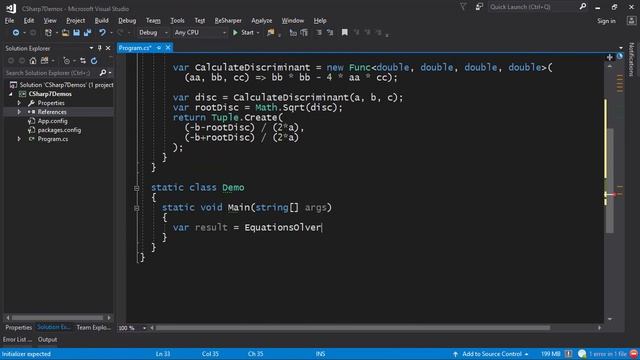
Task: Click the comment out lines icon
Action: (x=319, y=33)
